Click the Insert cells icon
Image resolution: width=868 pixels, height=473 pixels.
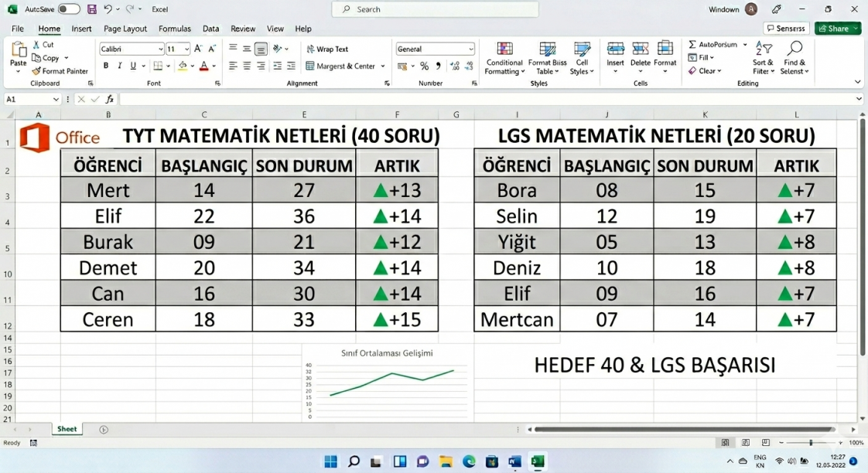coord(615,49)
